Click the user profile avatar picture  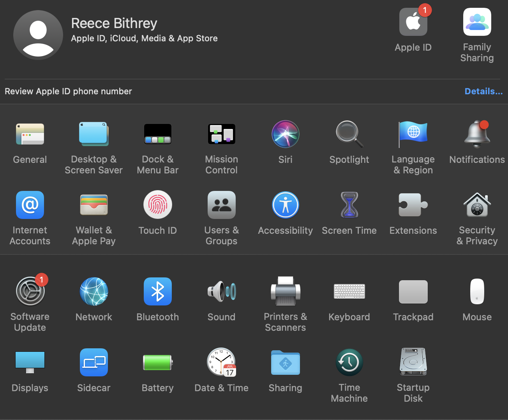click(38, 35)
